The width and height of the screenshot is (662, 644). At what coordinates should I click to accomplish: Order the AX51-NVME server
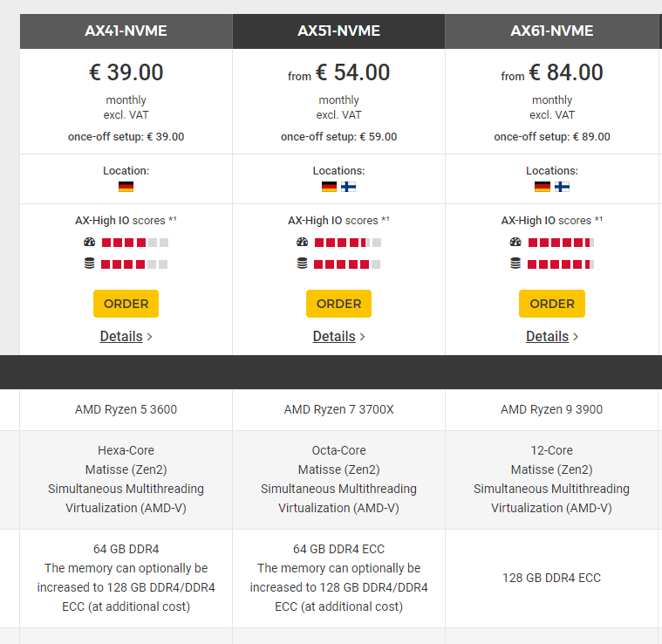[x=338, y=304]
